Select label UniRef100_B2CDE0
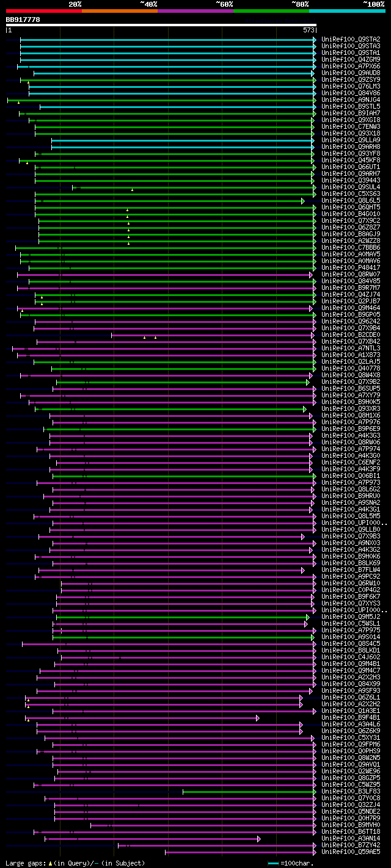This screenshot has height=868, width=391. [351, 335]
